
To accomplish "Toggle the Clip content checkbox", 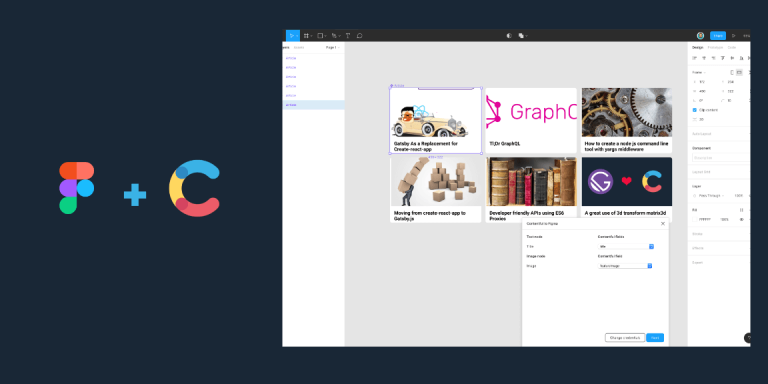I will 695,110.
